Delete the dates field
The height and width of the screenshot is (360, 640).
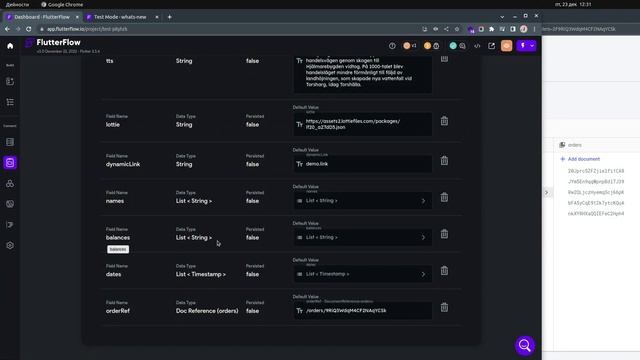[x=444, y=271]
